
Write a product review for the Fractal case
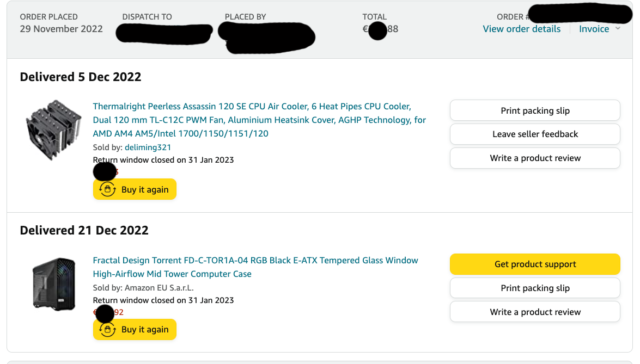point(535,312)
